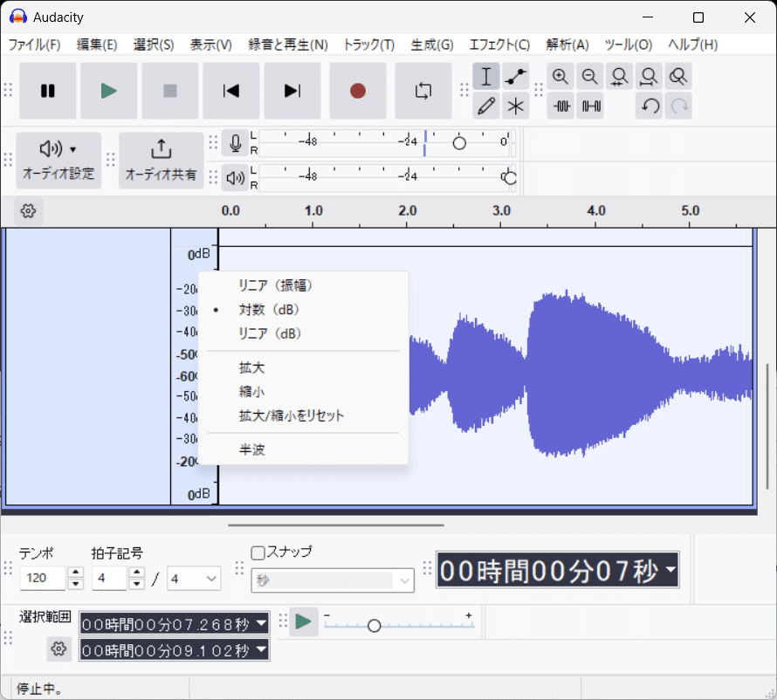Open オーディオ設定 dropdown button
This screenshot has height=700, width=777.
pyautogui.click(x=58, y=160)
